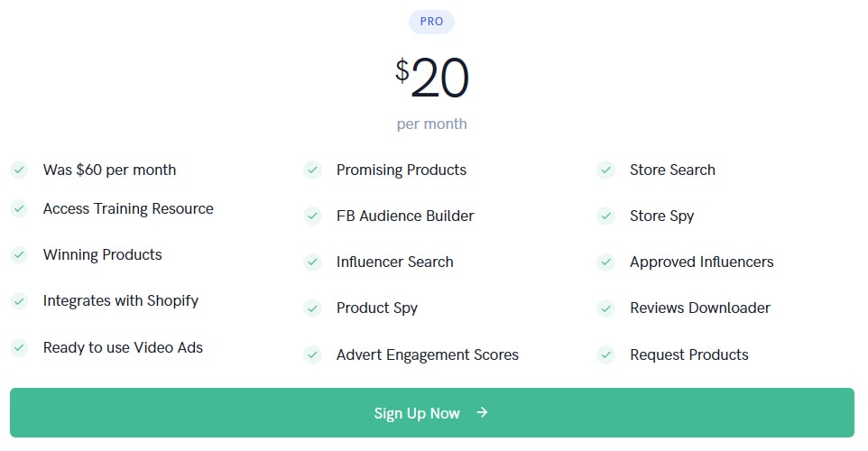
Task: Click checkmark icon beside Winning Products
Action: pos(19,254)
